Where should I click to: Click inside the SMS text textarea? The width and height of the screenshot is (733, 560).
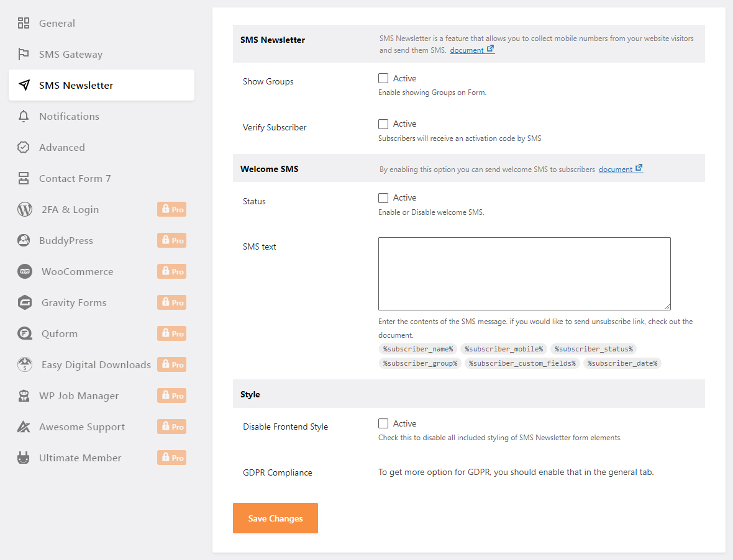pyautogui.click(x=524, y=273)
